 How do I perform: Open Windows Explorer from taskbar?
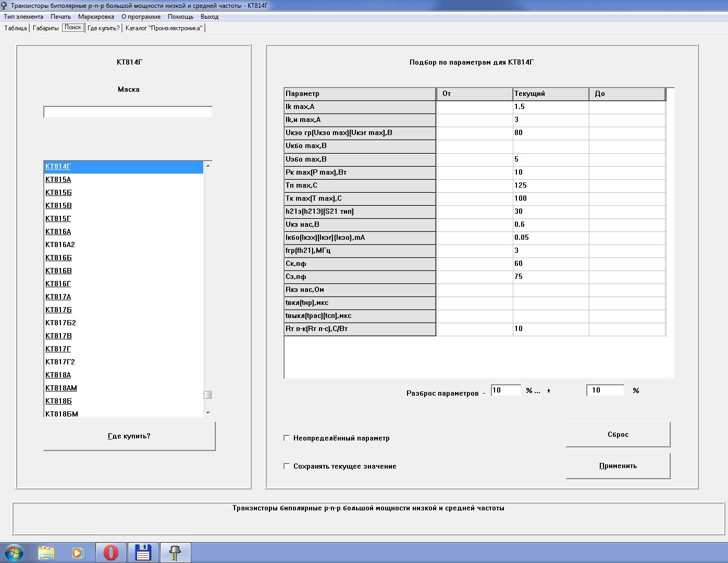[47, 553]
